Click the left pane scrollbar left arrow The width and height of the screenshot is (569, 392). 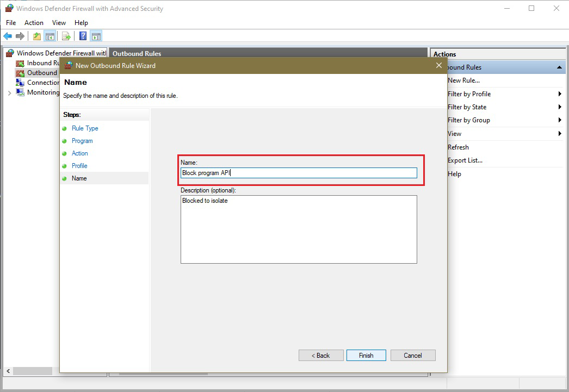click(x=8, y=371)
